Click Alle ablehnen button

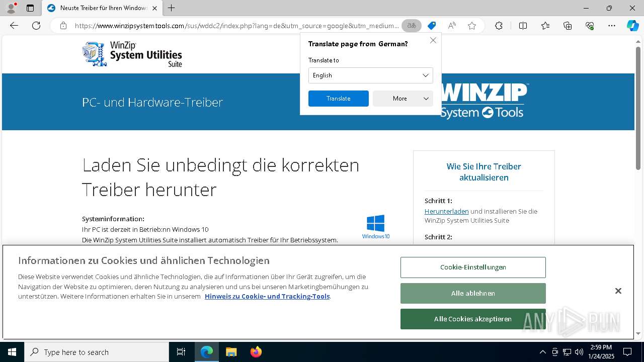pyautogui.click(x=473, y=293)
